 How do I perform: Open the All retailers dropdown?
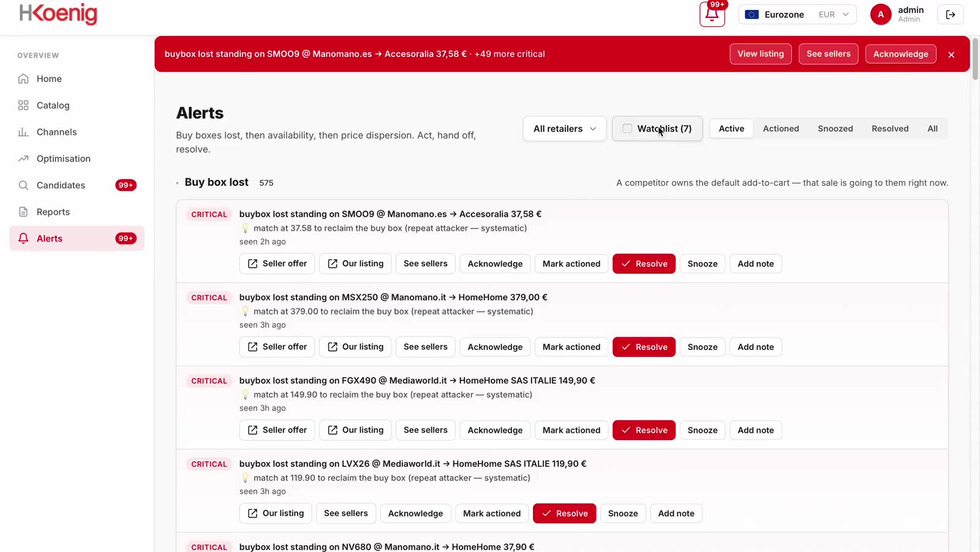click(x=565, y=129)
